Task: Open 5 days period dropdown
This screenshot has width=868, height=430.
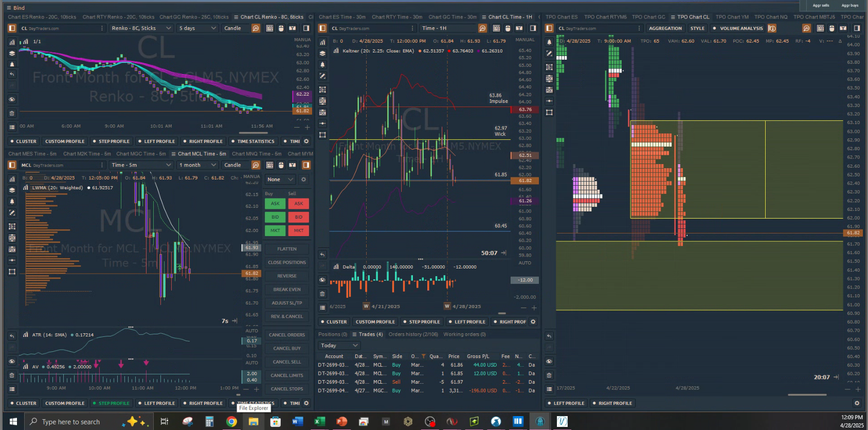Action: [x=197, y=28]
